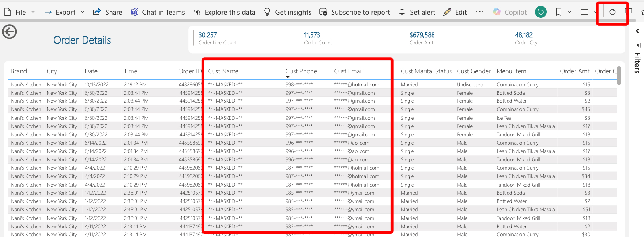Expand the Export dropdown chevron
This screenshot has width=644, height=237.
[83, 12]
